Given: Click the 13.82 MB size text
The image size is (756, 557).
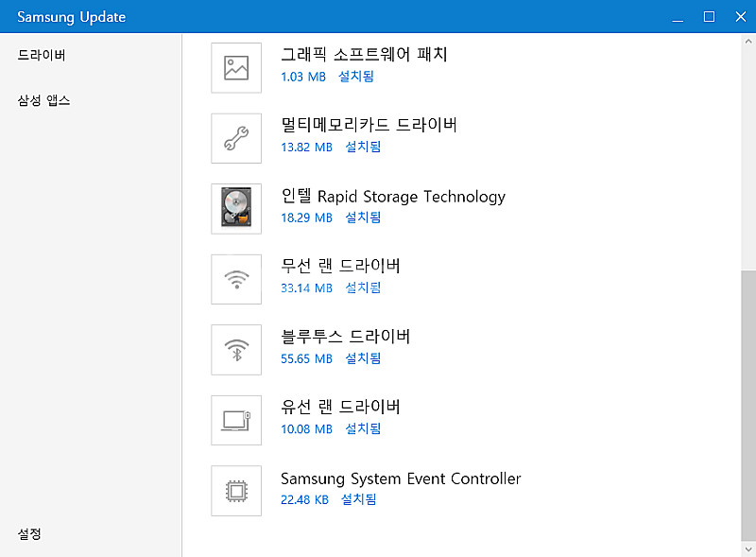Looking at the screenshot, I should [x=307, y=148].
